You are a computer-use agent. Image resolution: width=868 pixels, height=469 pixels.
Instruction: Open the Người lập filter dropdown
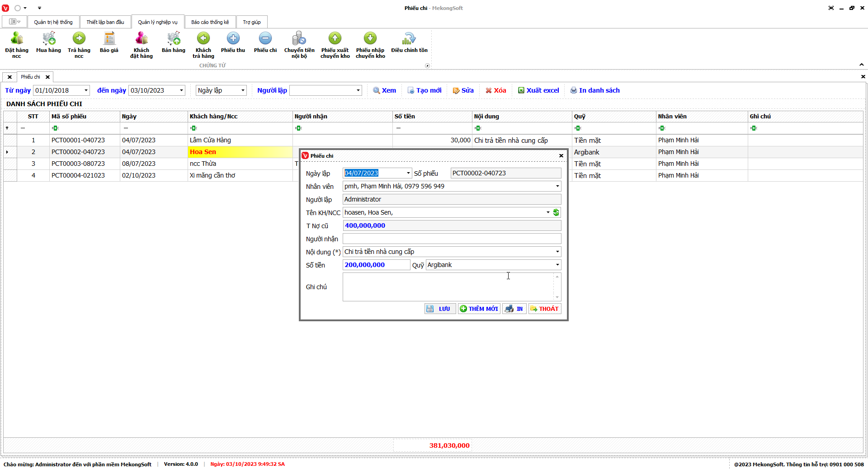[358, 90]
